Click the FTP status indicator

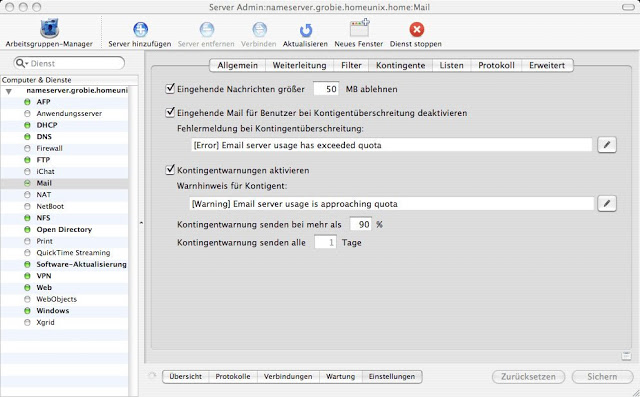coord(27,160)
